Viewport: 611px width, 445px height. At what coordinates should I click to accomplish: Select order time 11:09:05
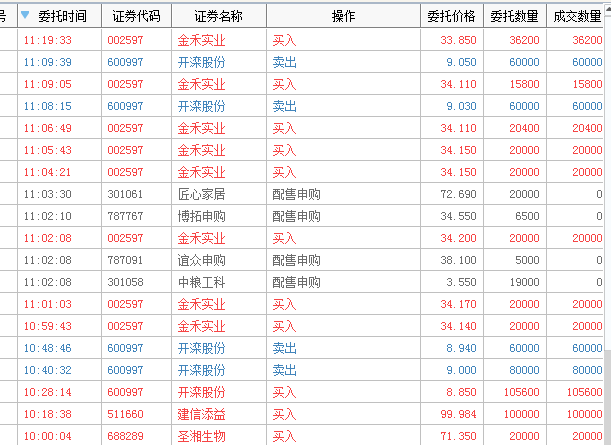[48, 84]
